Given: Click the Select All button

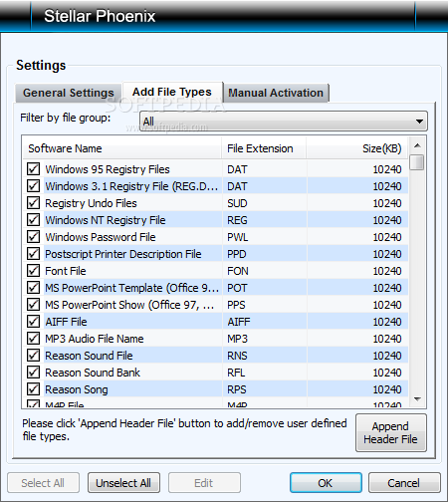Looking at the screenshot, I should point(43,483).
